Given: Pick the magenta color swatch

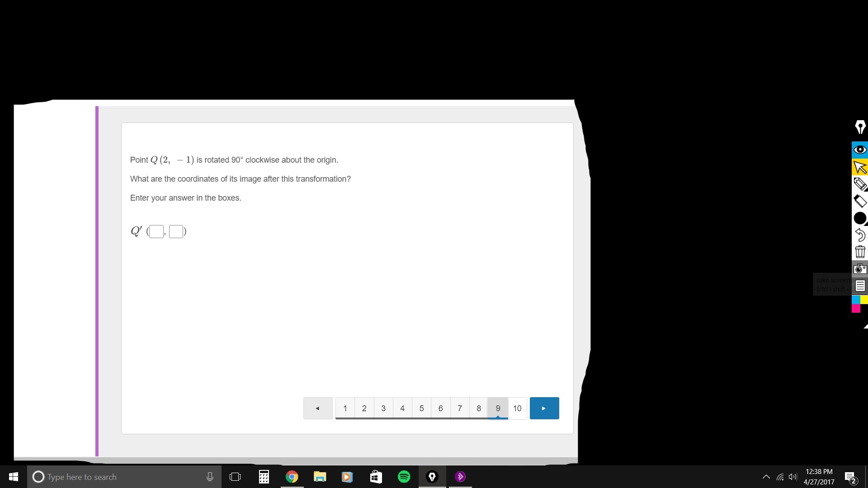Looking at the screenshot, I should point(856,309).
